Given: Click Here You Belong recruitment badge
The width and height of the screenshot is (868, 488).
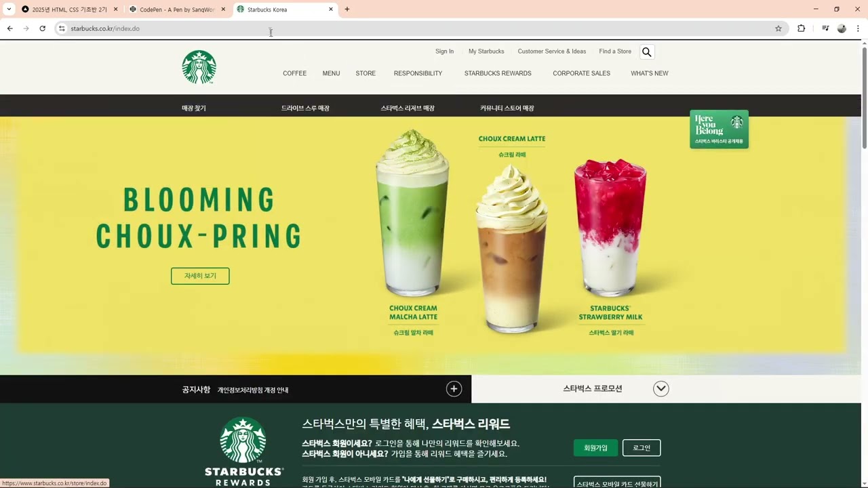Looking at the screenshot, I should tap(719, 129).
